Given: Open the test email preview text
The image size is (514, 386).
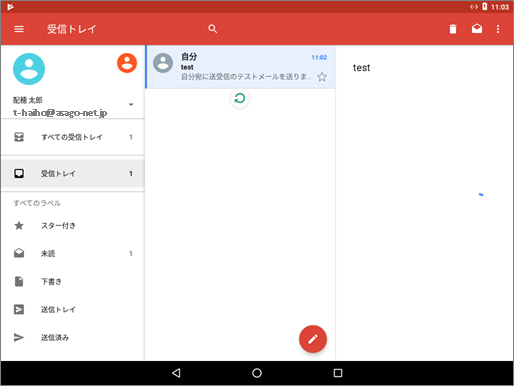Looking at the screenshot, I should (246, 77).
